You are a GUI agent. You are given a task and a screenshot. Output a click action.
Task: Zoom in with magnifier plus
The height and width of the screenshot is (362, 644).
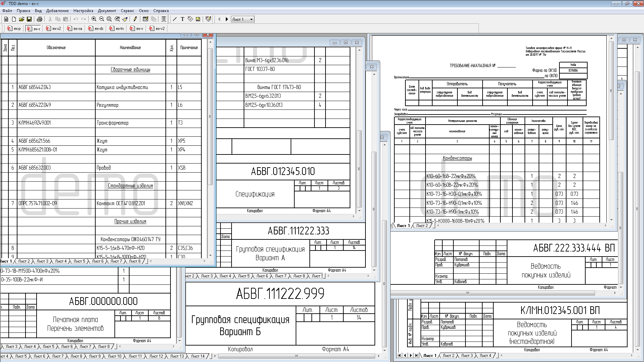click(94, 19)
